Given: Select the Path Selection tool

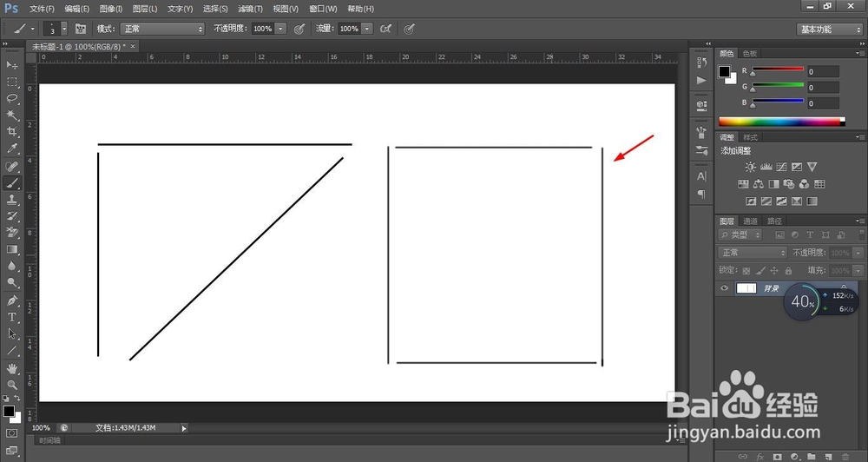Looking at the screenshot, I should (11, 333).
